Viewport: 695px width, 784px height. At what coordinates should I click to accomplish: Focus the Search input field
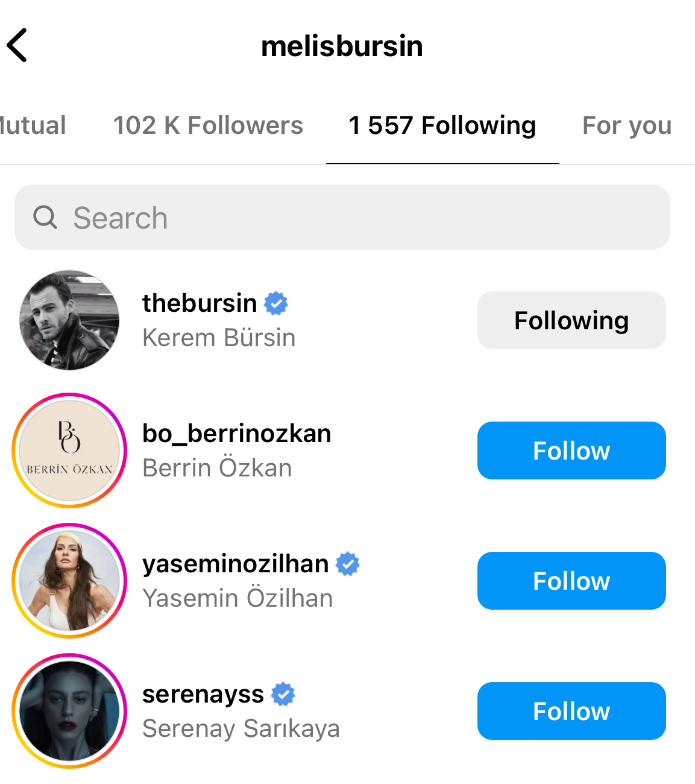[x=362, y=217]
